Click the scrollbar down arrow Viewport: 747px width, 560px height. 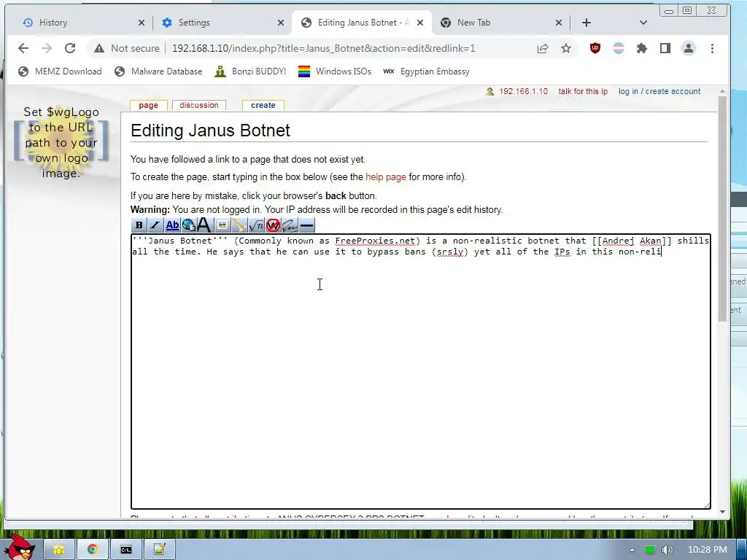[x=723, y=512]
